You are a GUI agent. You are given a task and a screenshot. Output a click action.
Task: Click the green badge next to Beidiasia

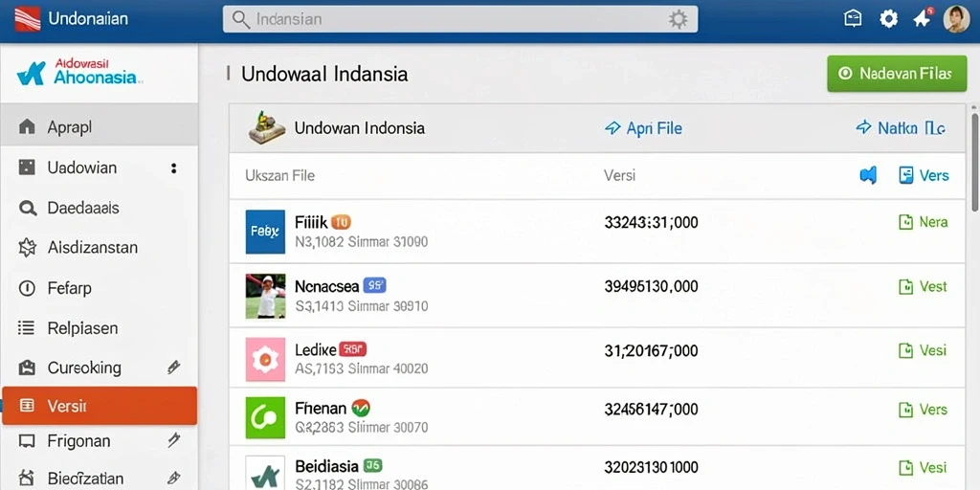(x=372, y=466)
